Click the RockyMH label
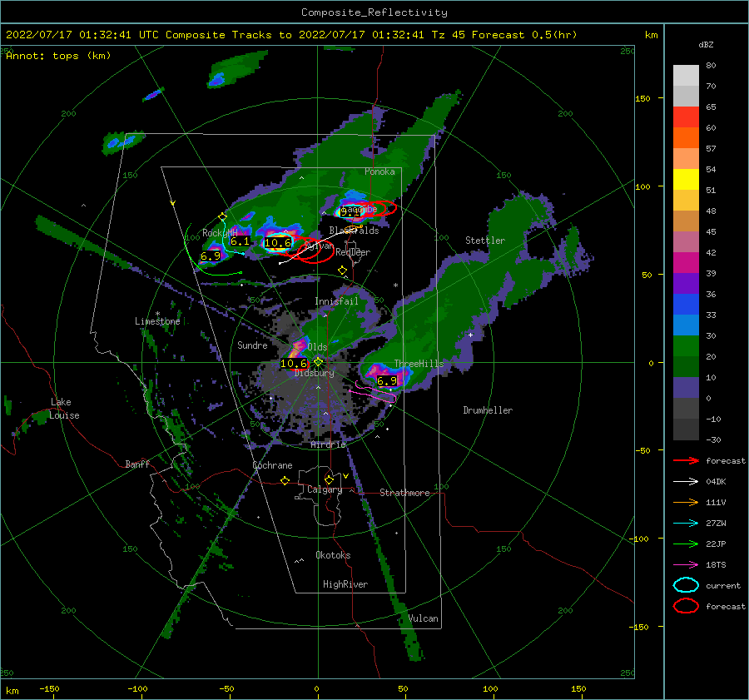749x700 pixels. 220,233
